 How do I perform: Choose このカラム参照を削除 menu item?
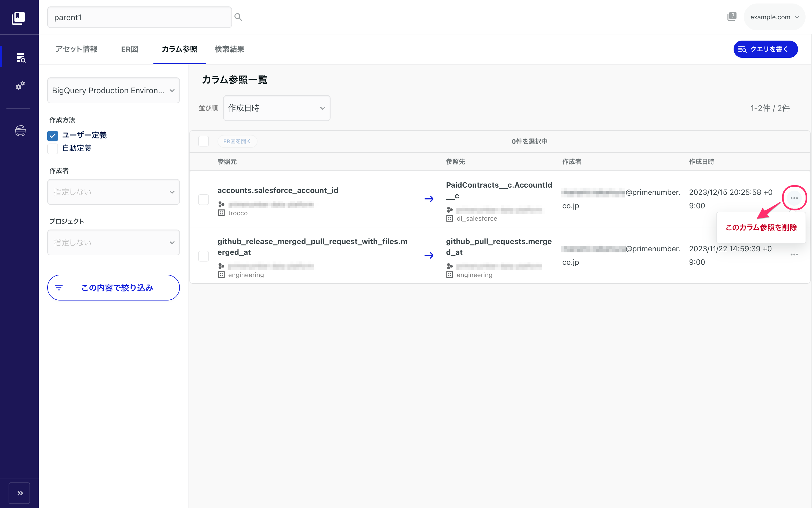tap(761, 227)
